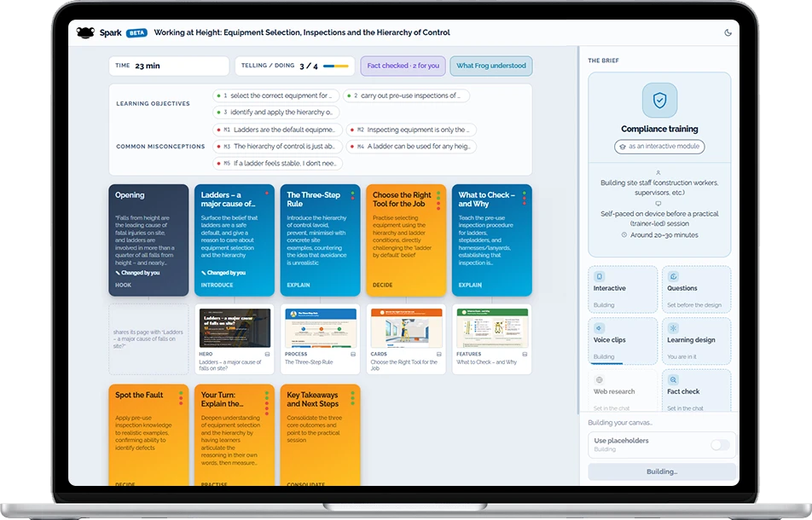Select the Choose the Right Tool for the Job card
Screen dimensions: 812x520
(406, 240)
